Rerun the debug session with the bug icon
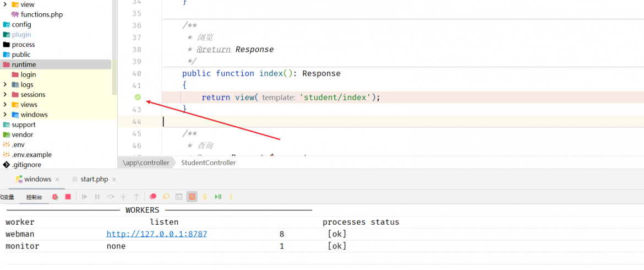Viewport: 644px width, 270px height. (x=55, y=197)
